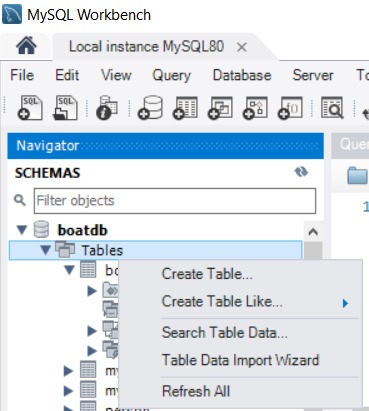Select the boatdb schema name
This screenshot has width=369, height=411.
tap(83, 230)
